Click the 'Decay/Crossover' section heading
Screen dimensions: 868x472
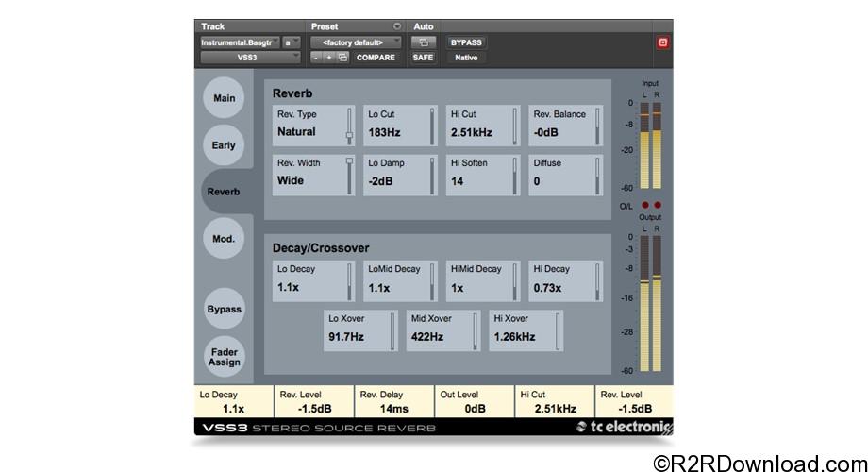[321, 248]
